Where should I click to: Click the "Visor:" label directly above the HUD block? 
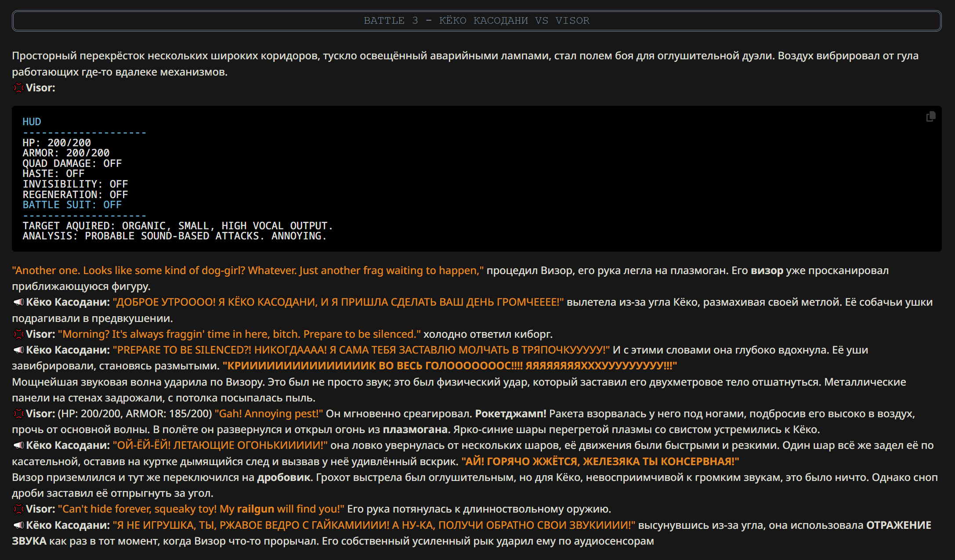40,88
